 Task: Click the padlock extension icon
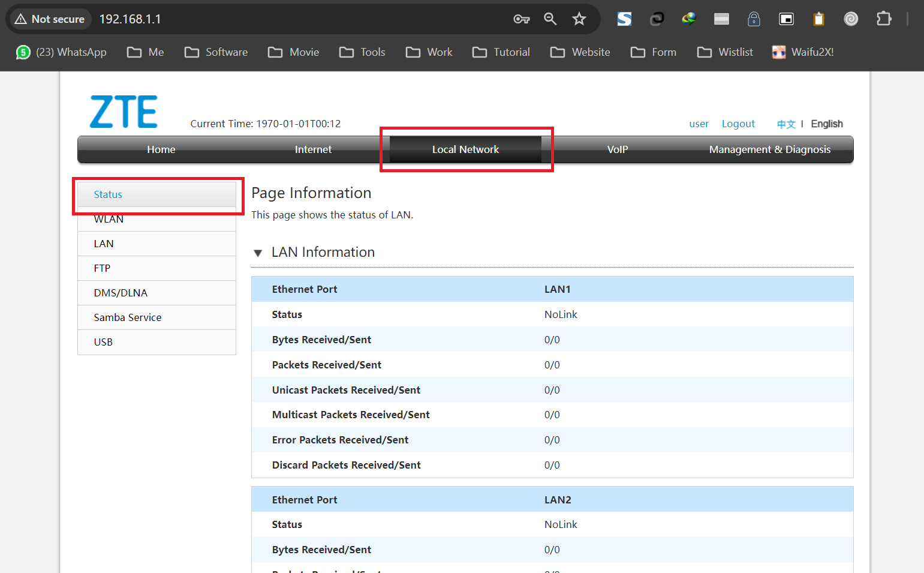(x=754, y=19)
